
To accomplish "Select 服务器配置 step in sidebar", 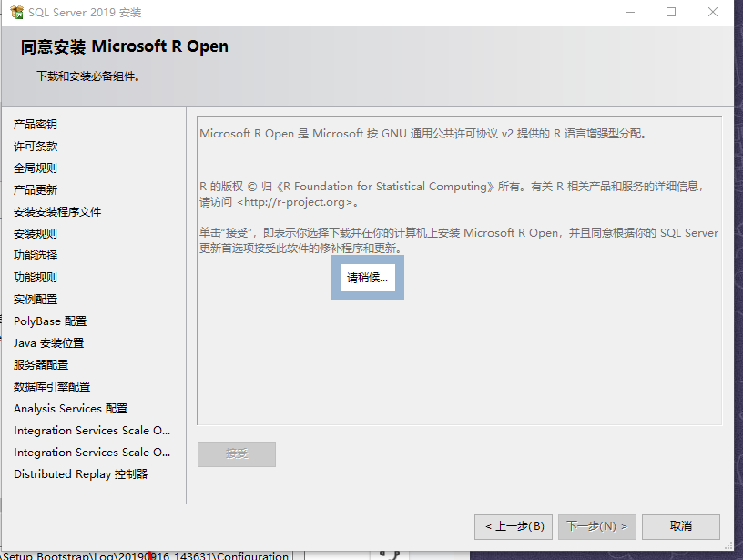I will click(41, 365).
